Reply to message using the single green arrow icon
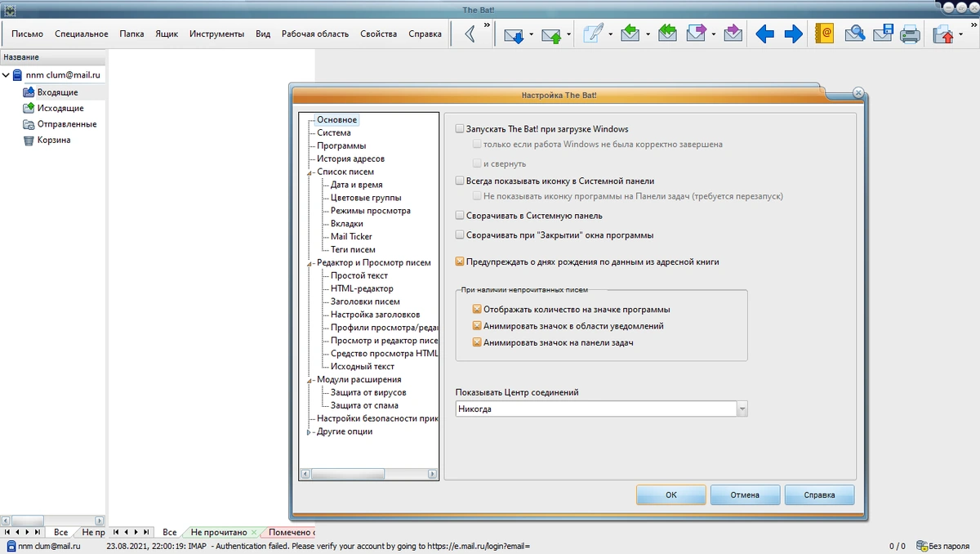Screen dimensions: 980x554 pos(630,34)
